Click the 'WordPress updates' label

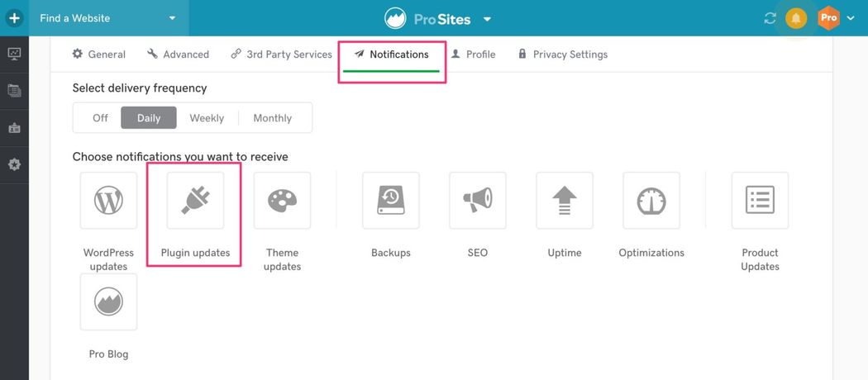[x=108, y=259]
